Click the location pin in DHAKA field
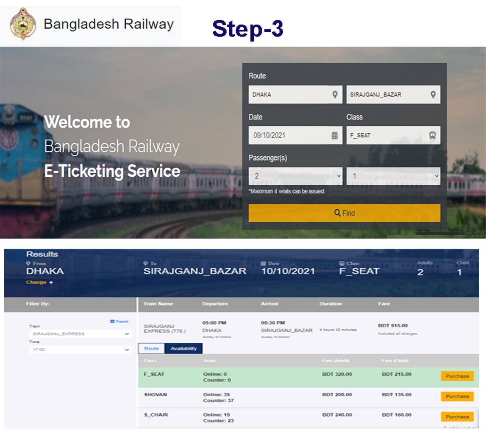The image size is (486, 448). pyautogui.click(x=335, y=95)
